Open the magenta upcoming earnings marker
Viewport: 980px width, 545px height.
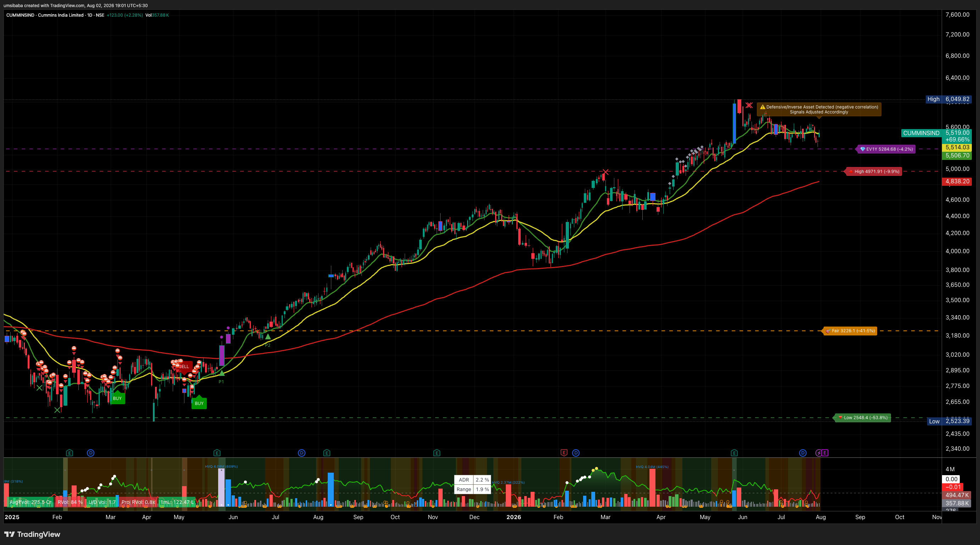click(x=825, y=452)
